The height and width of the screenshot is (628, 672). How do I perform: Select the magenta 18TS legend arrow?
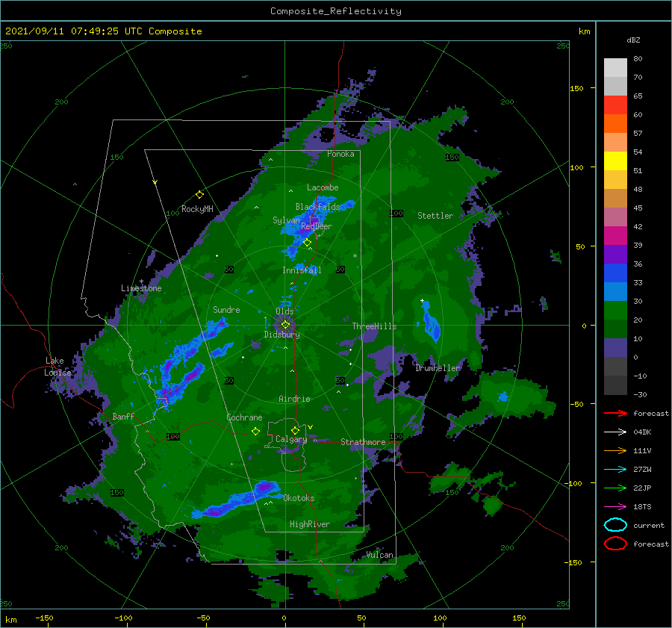click(616, 507)
